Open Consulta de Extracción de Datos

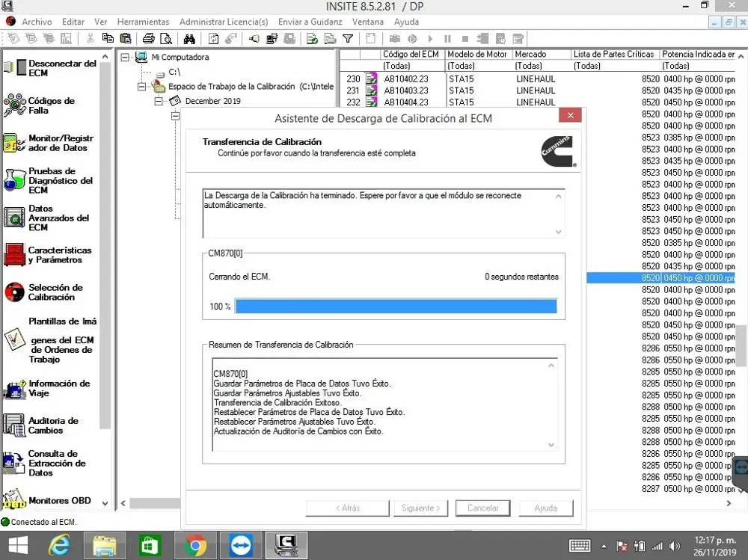coord(45,463)
